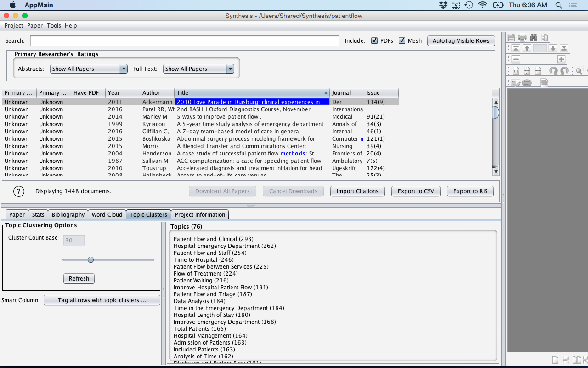
Task: Click the zoom out minus button
Action: (516, 59)
